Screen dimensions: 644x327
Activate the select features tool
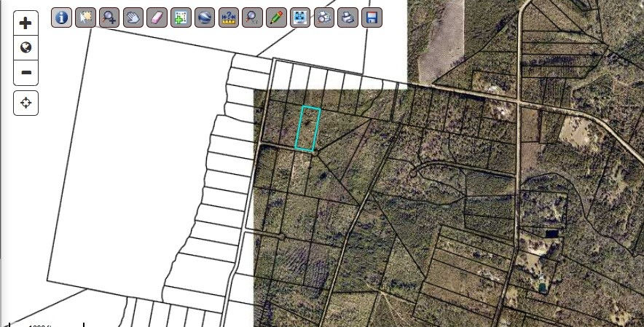(x=85, y=17)
